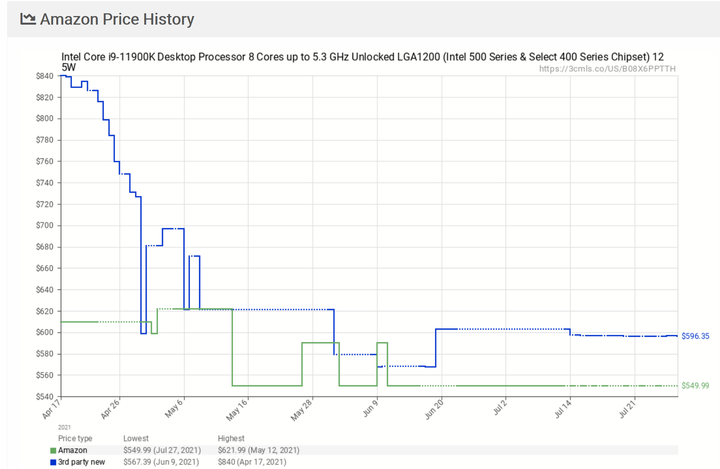Click the Amazon Price History heading
Screen dimensions: 720x469
click(117, 19)
